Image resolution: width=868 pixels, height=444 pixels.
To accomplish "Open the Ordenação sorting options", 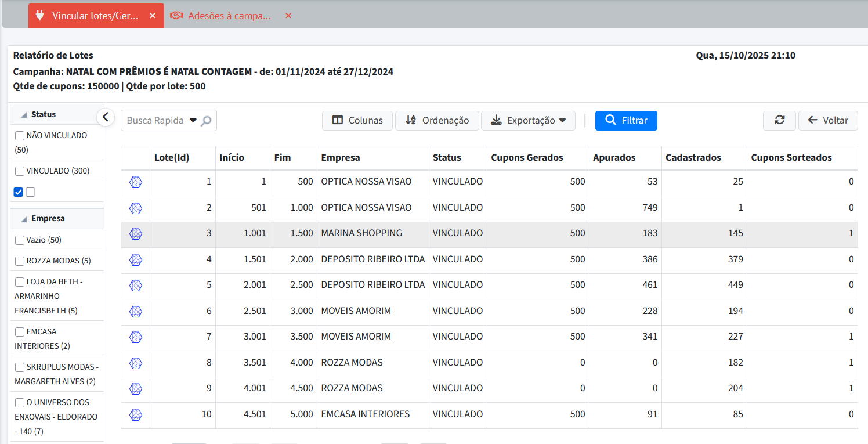I will click(437, 120).
